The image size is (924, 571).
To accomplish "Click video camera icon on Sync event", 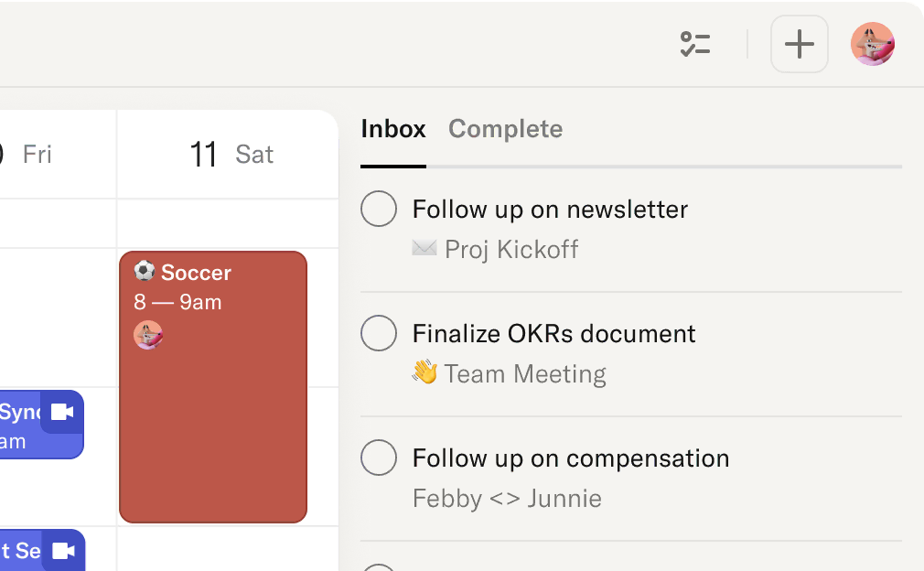I will tap(62, 412).
